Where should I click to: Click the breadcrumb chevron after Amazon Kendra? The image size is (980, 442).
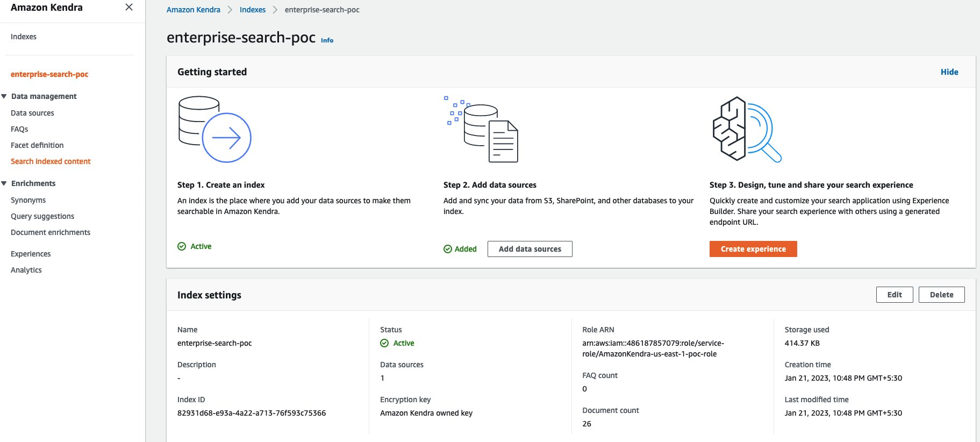pos(230,10)
